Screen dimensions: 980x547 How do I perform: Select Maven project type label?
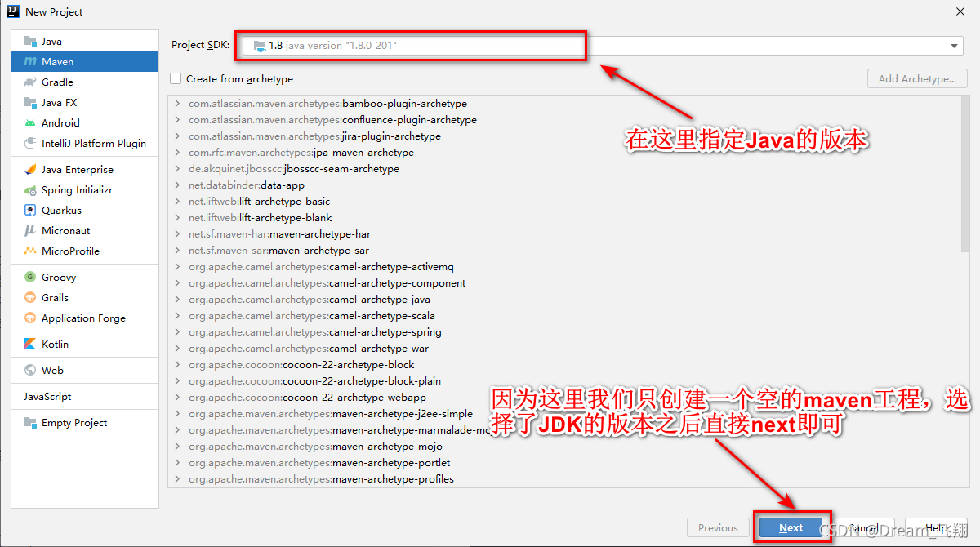58,61
